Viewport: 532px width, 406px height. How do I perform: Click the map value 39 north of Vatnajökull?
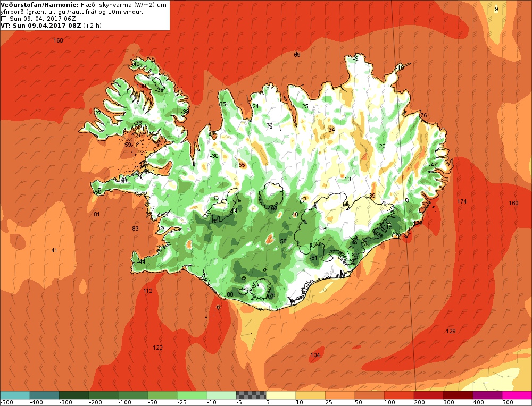(372, 196)
